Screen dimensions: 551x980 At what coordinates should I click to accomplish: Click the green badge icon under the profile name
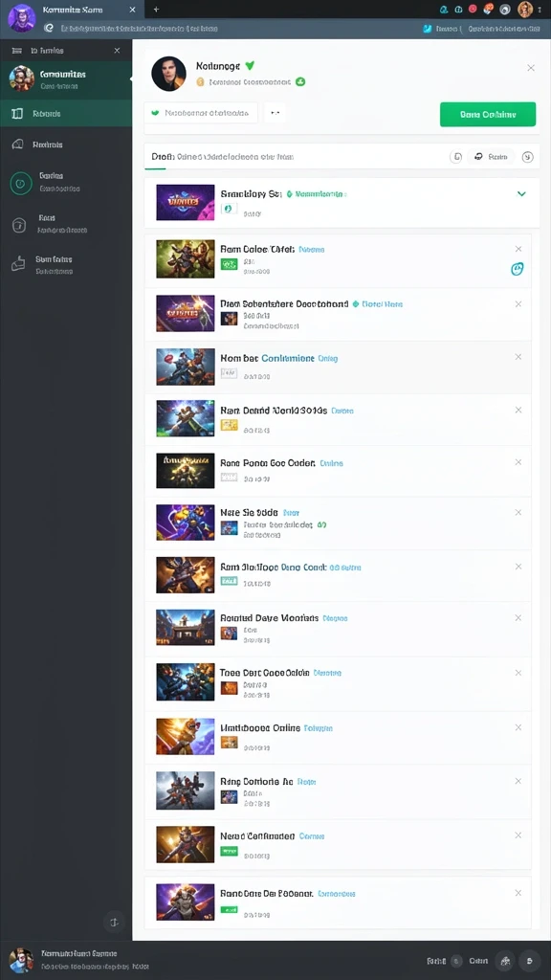tap(300, 81)
